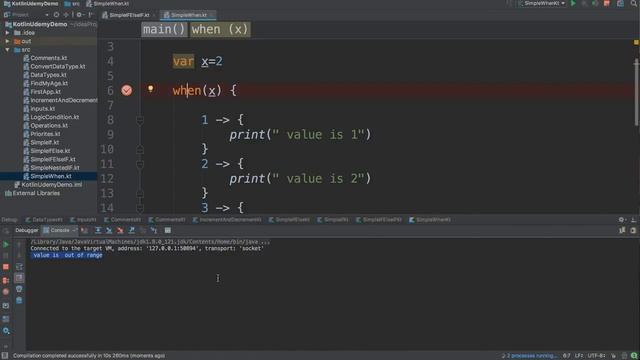This screenshot has width=640, height=360.
Task: Open Debug panel settings gear
Action: coord(621,220)
